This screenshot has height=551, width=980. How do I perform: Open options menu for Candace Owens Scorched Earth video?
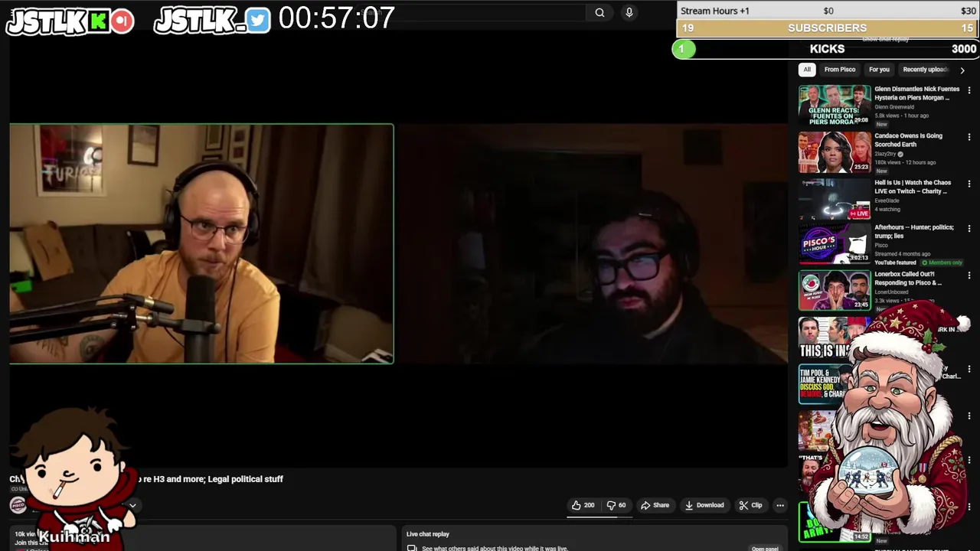tap(969, 137)
